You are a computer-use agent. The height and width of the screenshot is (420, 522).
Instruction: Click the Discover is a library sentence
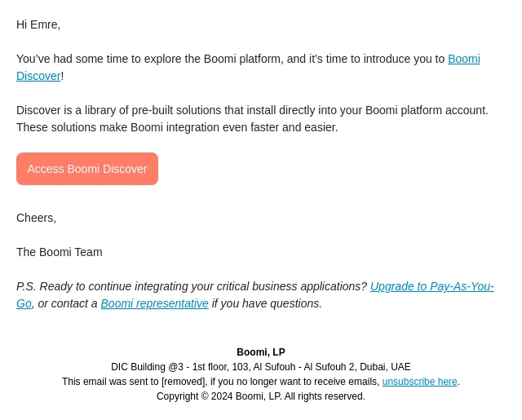coord(252,110)
